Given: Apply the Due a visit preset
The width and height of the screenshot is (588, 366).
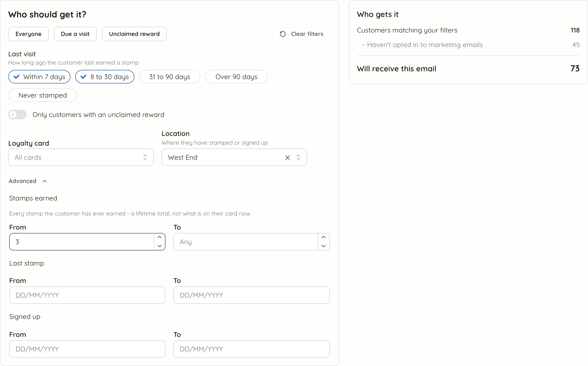Looking at the screenshot, I should (x=75, y=34).
